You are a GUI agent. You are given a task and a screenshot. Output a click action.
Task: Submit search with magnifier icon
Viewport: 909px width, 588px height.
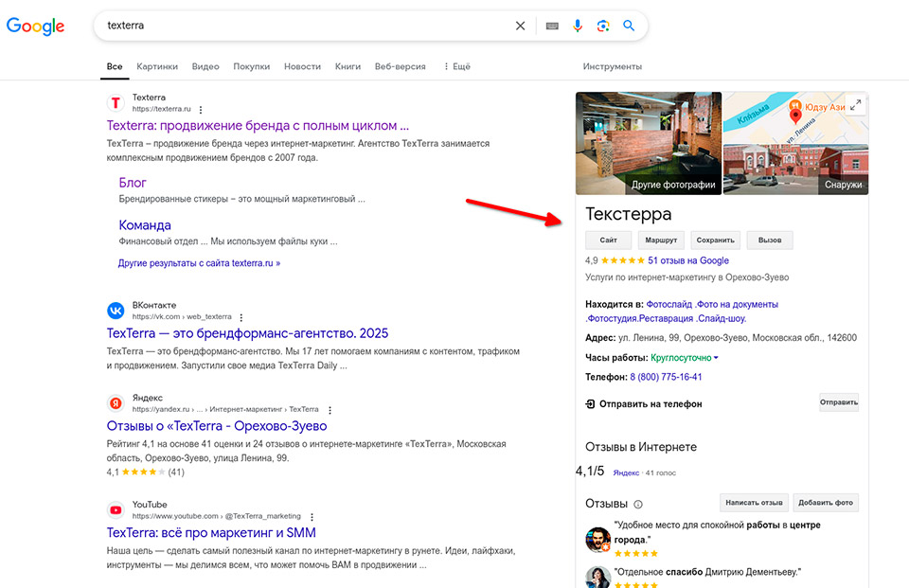click(x=629, y=26)
